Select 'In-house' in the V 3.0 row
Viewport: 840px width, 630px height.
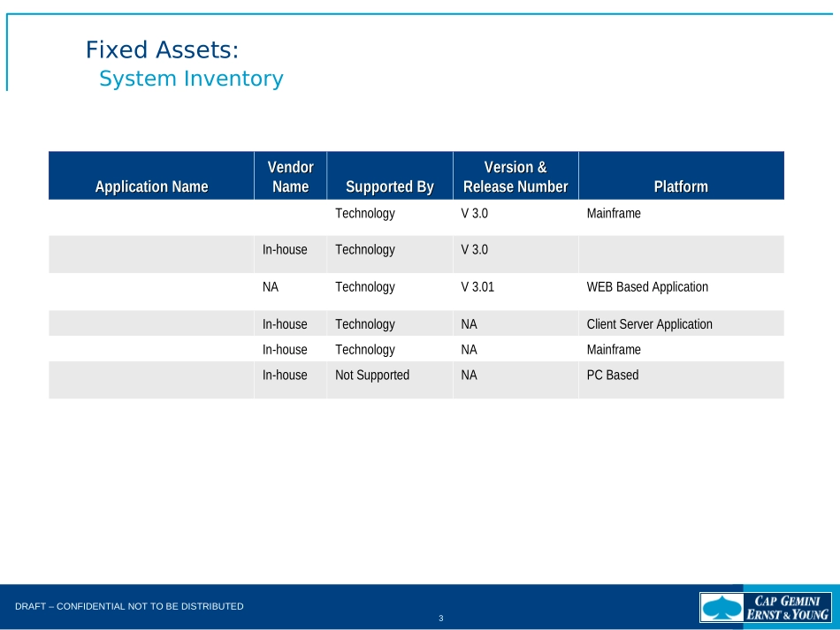[x=285, y=249]
